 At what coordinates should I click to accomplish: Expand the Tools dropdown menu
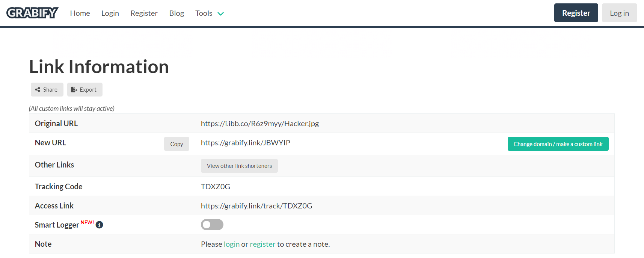click(210, 13)
